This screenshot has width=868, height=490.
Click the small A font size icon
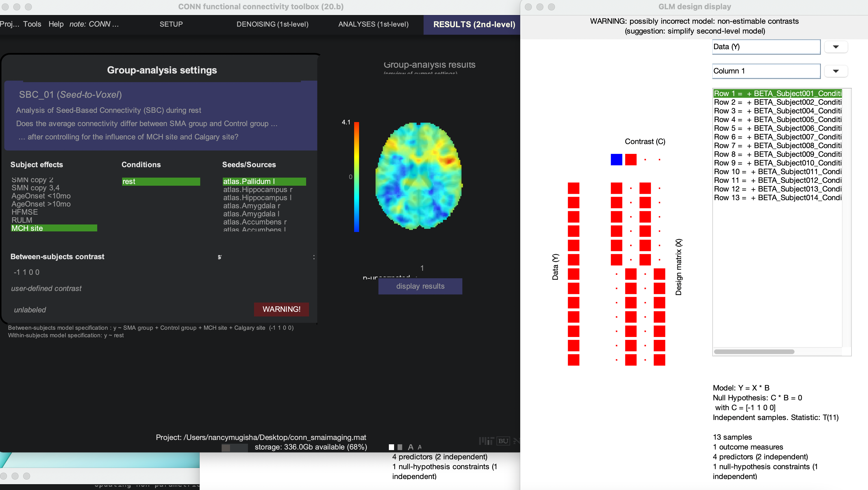click(x=420, y=447)
